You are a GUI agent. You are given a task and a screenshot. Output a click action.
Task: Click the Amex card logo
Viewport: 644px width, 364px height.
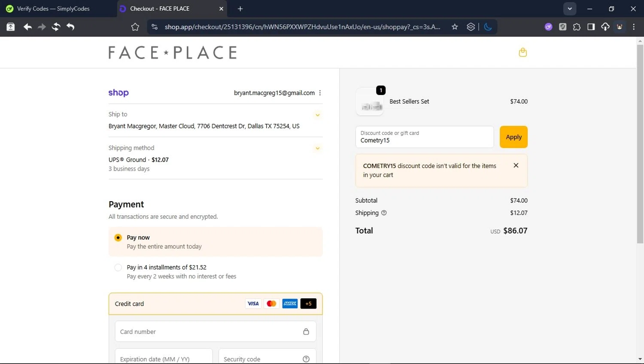pos(290,304)
